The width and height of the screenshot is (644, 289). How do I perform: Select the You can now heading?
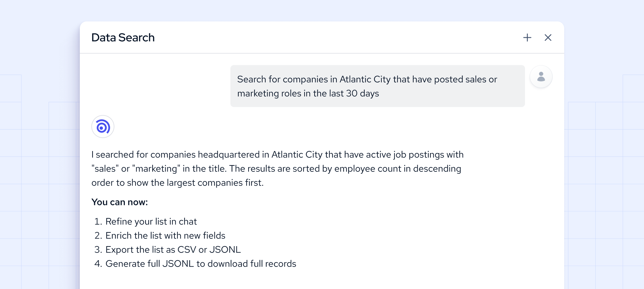(120, 202)
